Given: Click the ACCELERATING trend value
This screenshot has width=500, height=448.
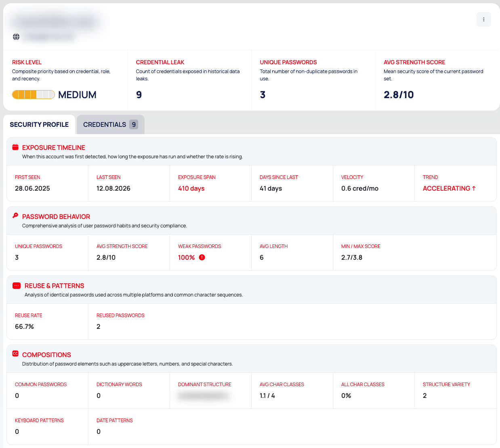Looking at the screenshot, I should pyautogui.click(x=449, y=188).
